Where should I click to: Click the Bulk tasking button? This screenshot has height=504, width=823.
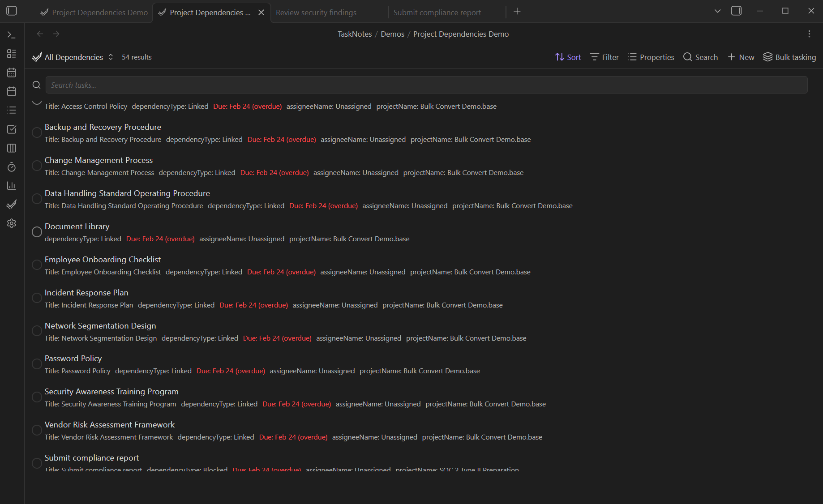click(x=789, y=57)
